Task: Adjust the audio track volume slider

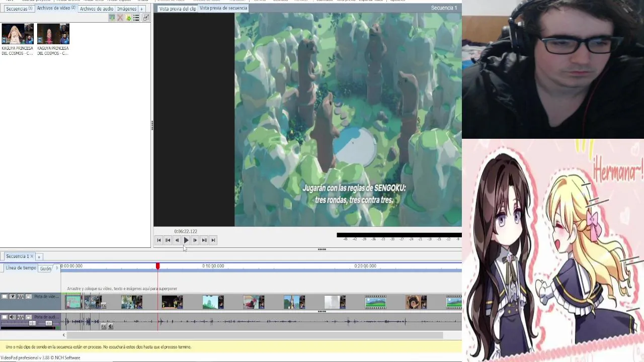Action: (x=32, y=323)
